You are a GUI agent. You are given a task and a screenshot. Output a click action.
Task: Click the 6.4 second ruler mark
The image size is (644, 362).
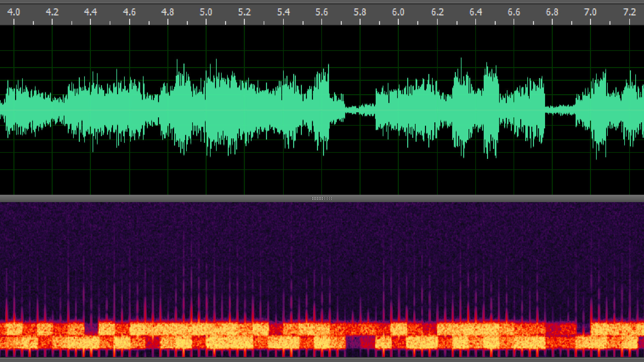pyautogui.click(x=476, y=12)
